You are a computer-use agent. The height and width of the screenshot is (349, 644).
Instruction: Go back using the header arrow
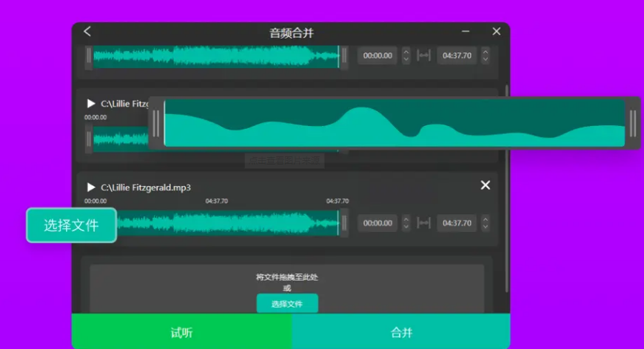[87, 31]
